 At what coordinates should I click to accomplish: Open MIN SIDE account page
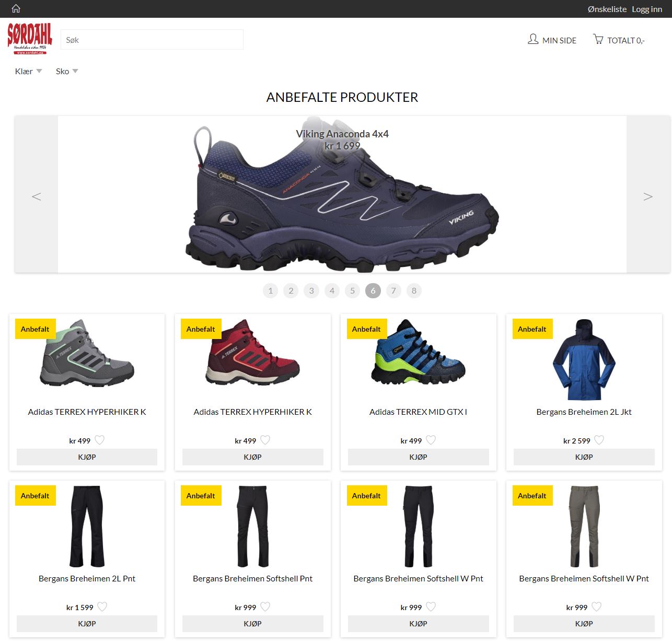pos(559,40)
